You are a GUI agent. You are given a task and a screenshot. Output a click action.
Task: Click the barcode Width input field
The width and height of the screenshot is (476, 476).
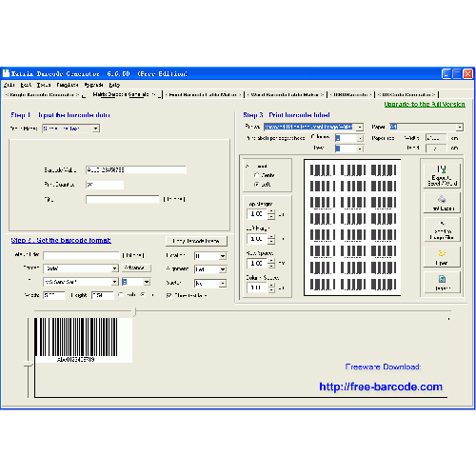coord(54,295)
